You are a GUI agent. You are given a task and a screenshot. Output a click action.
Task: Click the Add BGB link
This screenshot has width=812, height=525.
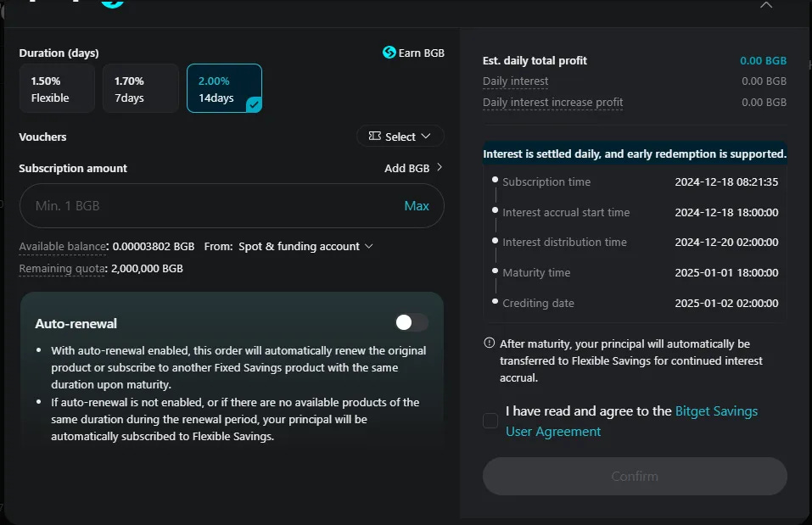pos(407,168)
